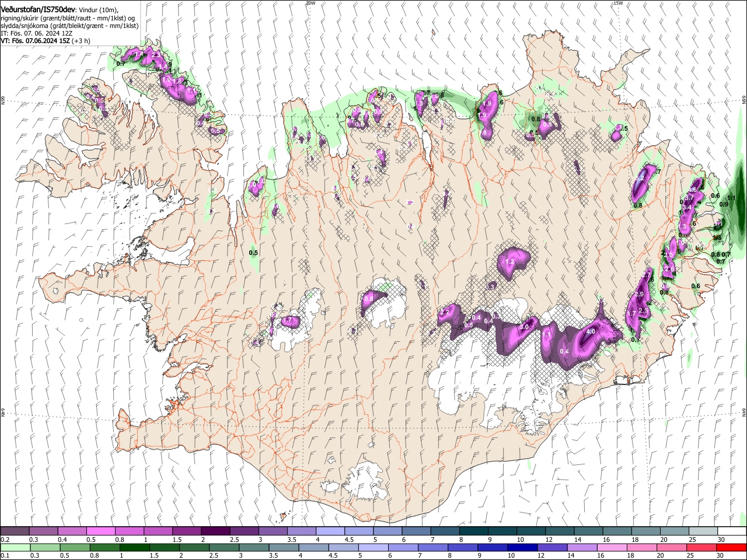Image resolution: width=747 pixels, height=560 pixels.
Task: Click the 'slydda/snjókoma' description line
Action: (x=69, y=26)
